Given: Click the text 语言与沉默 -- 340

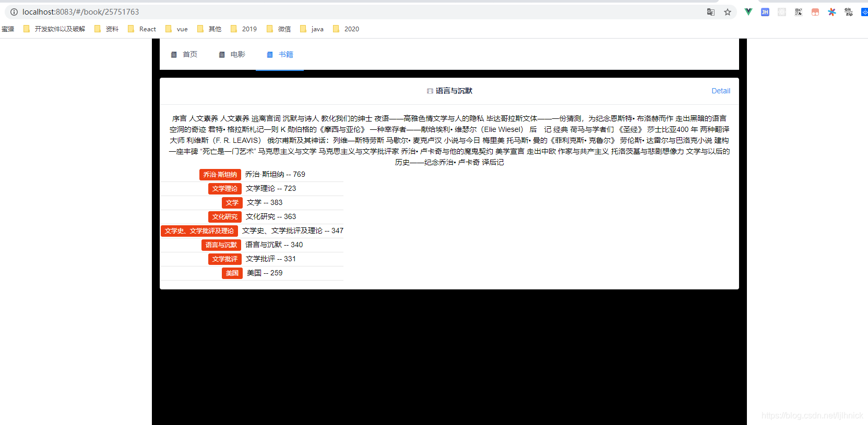Looking at the screenshot, I should [x=274, y=245].
